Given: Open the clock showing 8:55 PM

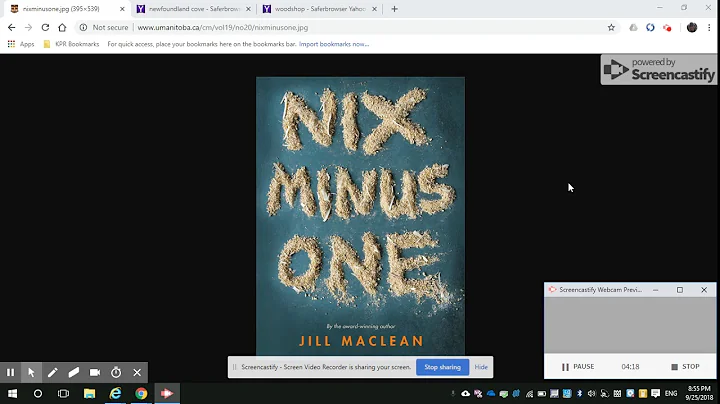Looking at the screenshot, I should click(699, 393).
